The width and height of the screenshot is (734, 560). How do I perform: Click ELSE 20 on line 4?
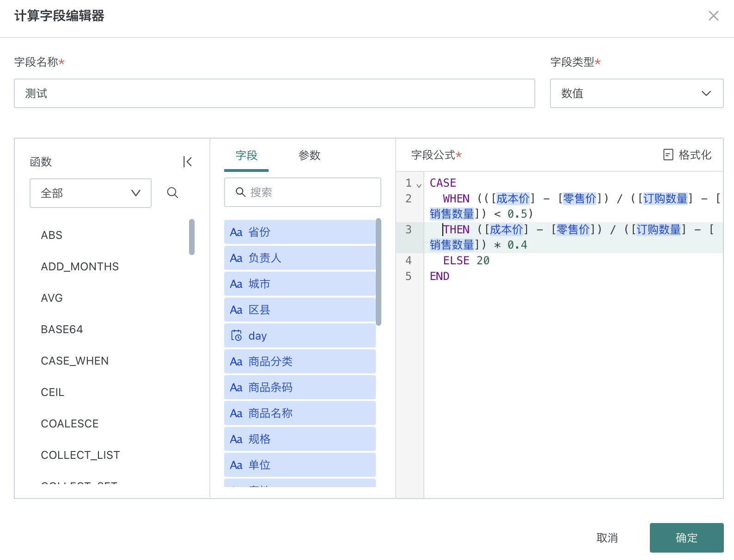coord(466,261)
